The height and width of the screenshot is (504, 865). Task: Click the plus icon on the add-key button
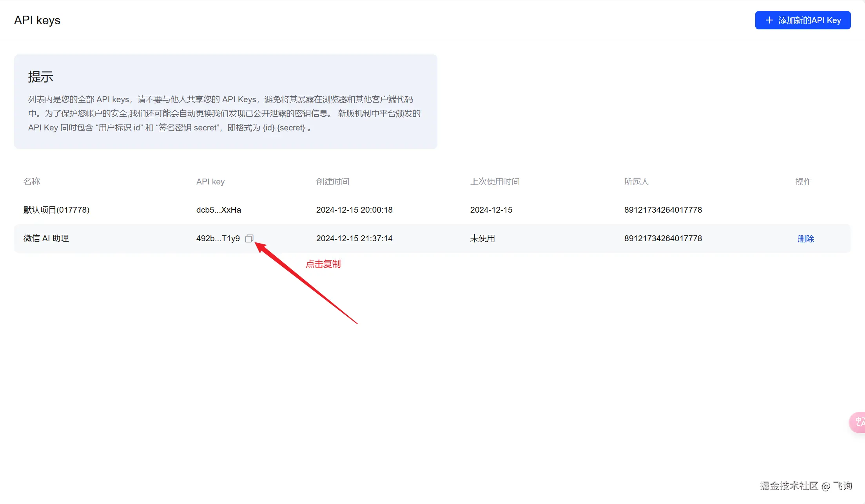(769, 20)
